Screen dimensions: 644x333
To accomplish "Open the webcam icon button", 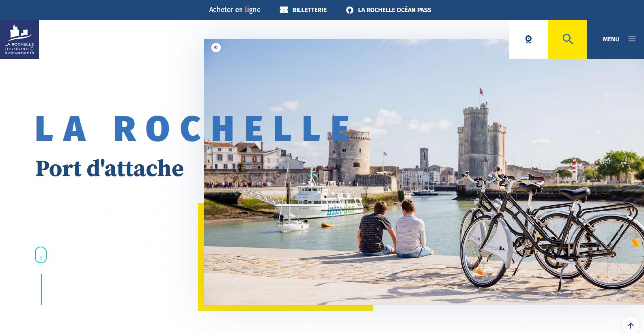I will point(528,39).
